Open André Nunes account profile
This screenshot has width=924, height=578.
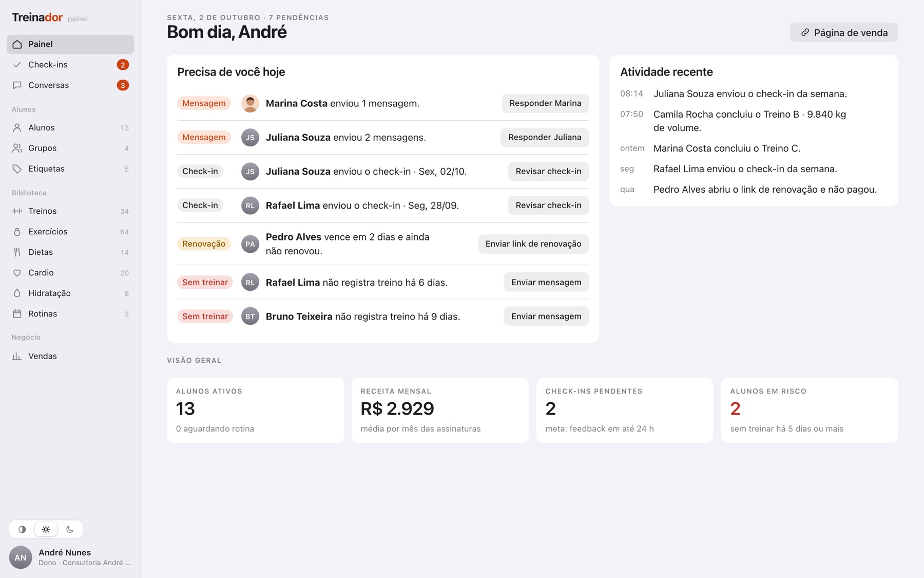70,557
